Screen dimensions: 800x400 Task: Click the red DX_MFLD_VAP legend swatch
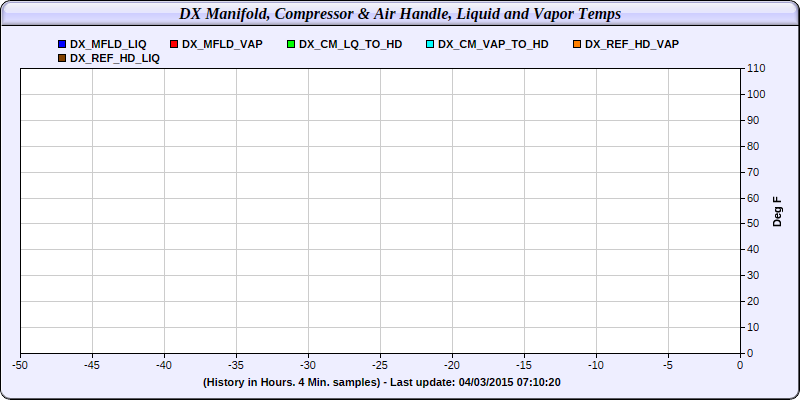coord(174,44)
